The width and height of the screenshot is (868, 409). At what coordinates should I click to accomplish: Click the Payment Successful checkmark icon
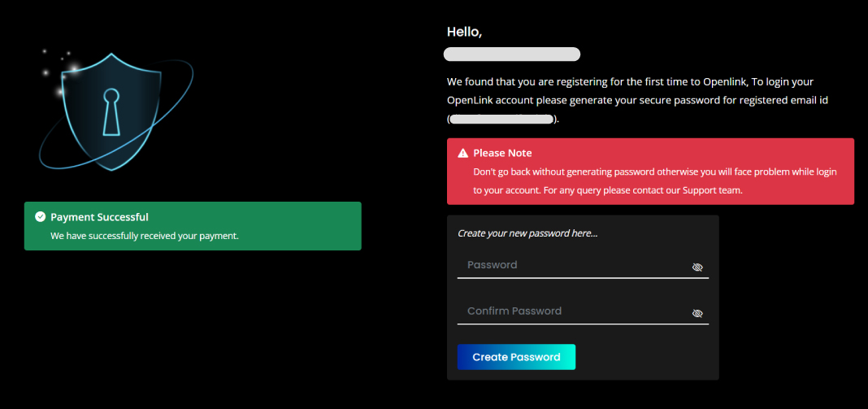[40, 216]
